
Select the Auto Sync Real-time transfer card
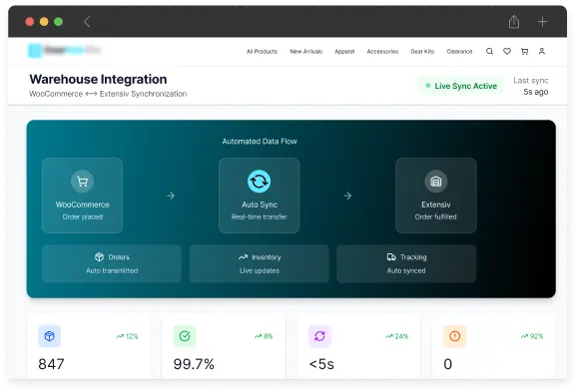[259, 196]
